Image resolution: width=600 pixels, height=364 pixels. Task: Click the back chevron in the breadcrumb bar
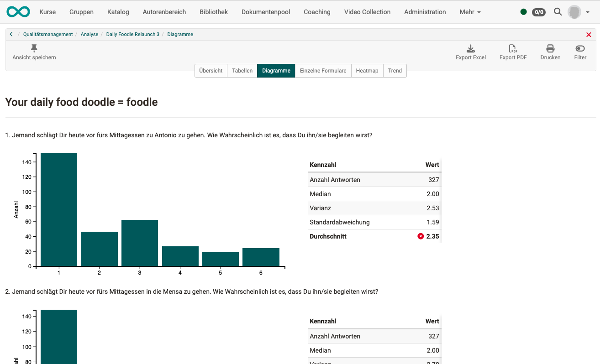pyautogui.click(x=11, y=34)
